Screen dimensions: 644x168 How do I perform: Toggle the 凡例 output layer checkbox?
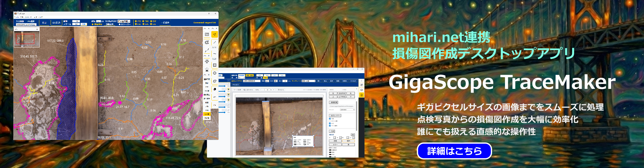tap(330, 119)
